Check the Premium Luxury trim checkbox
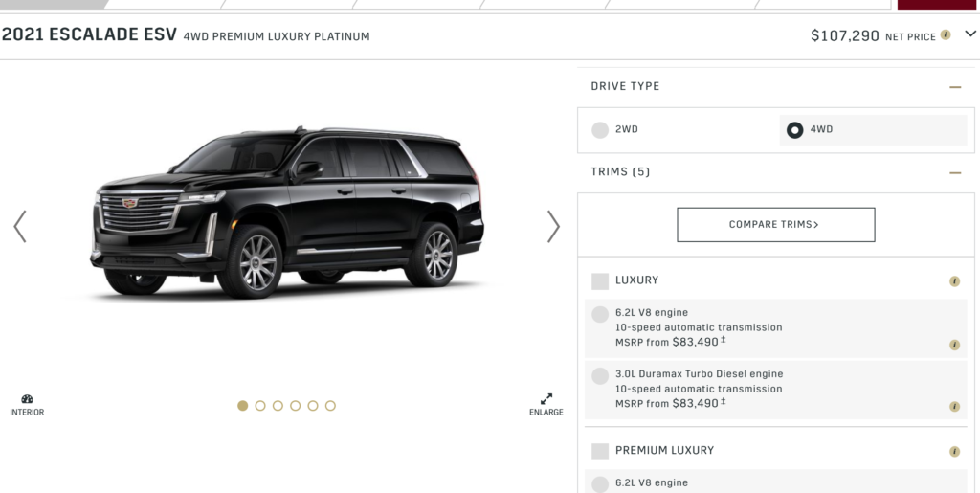Image resolution: width=980 pixels, height=493 pixels. (600, 452)
